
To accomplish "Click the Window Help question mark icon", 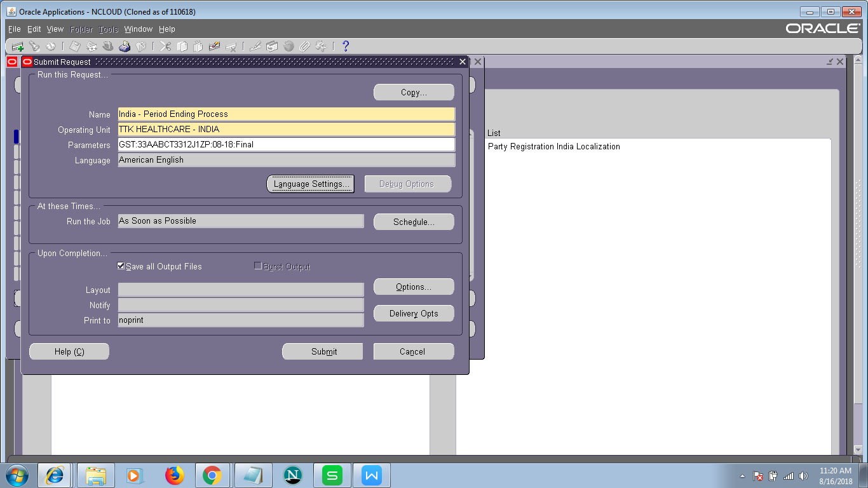I will [x=346, y=46].
